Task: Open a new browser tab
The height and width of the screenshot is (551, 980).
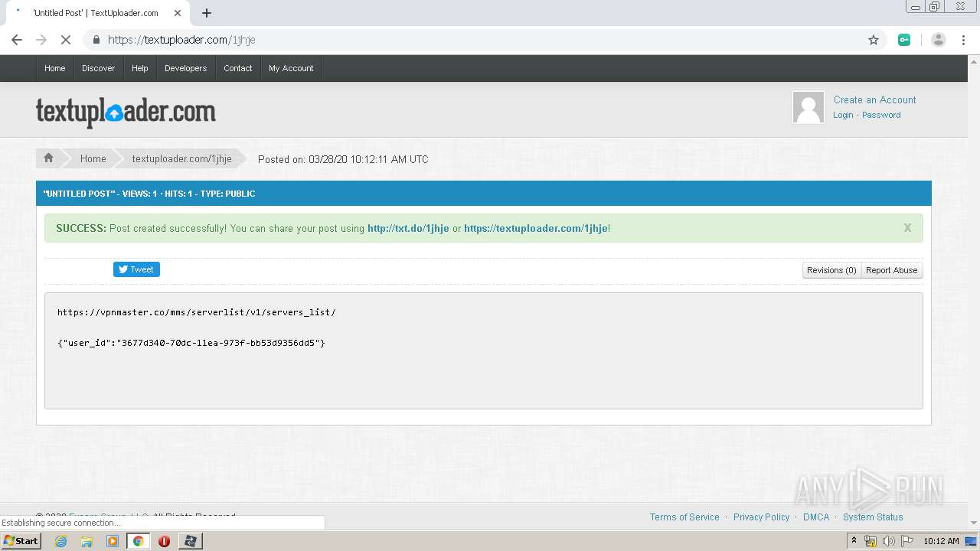Action: pyautogui.click(x=207, y=13)
